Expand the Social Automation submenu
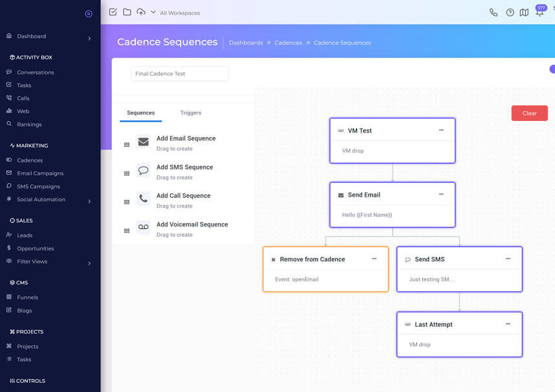 pos(89,201)
